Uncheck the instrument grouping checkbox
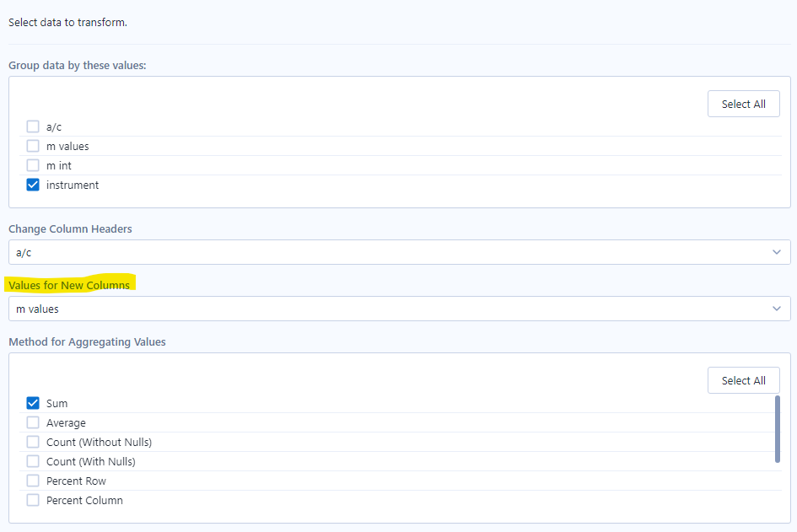 [x=32, y=184]
